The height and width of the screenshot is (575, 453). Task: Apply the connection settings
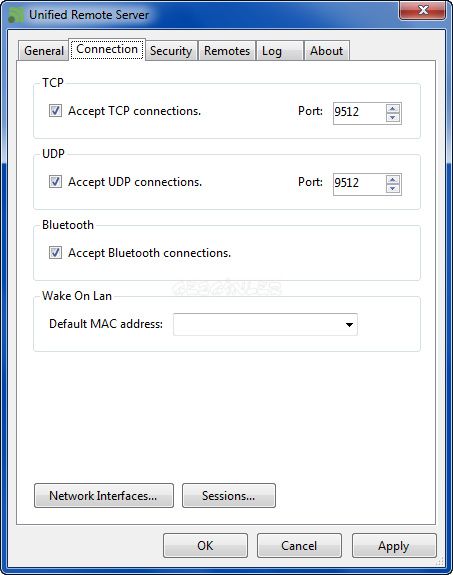click(x=394, y=546)
